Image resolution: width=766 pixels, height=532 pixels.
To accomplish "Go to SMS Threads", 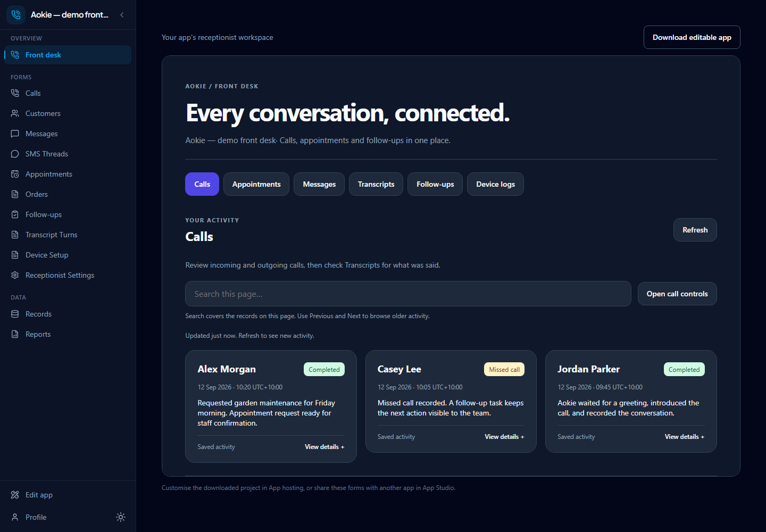I will (x=68, y=154).
